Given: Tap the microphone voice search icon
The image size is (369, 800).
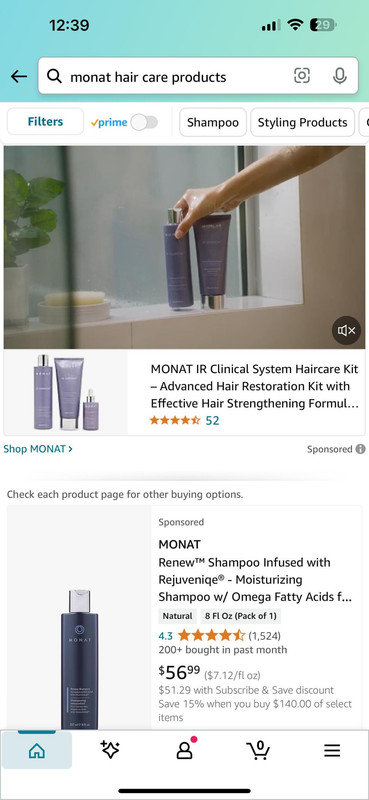Looking at the screenshot, I should click(x=339, y=76).
